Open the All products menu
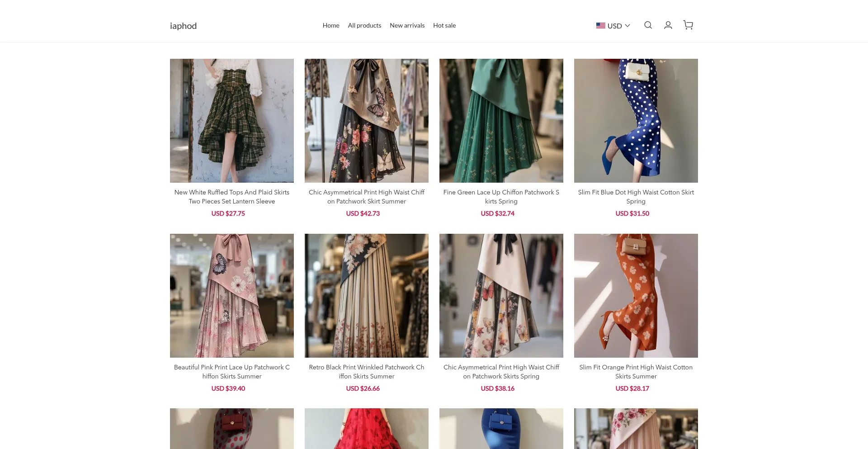 [x=364, y=25]
